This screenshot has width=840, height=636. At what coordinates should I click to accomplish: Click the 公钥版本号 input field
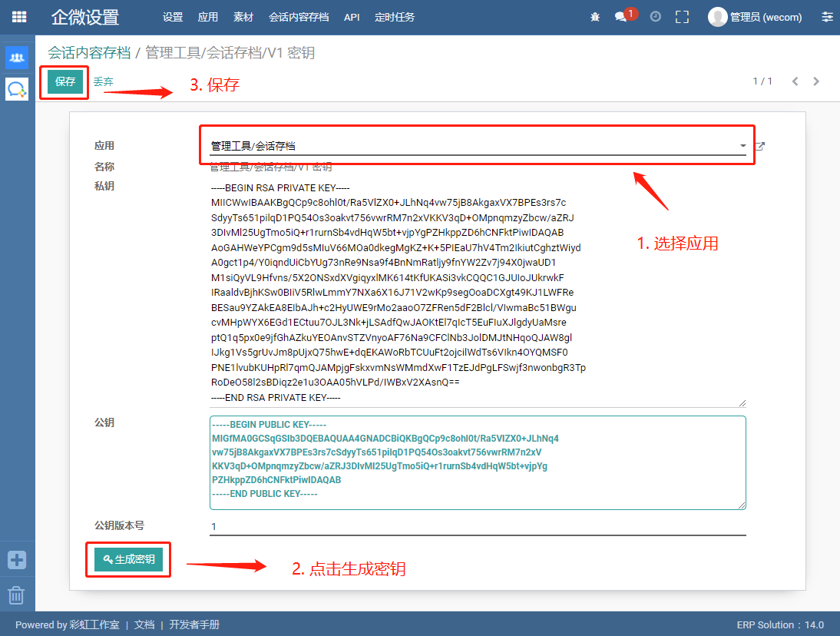[x=478, y=526]
